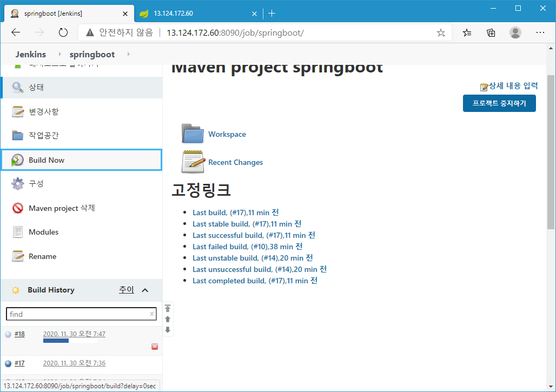Close the 13.124.172.60 tab
Viewport: 556px width, 392px height.
coord(254,14)
